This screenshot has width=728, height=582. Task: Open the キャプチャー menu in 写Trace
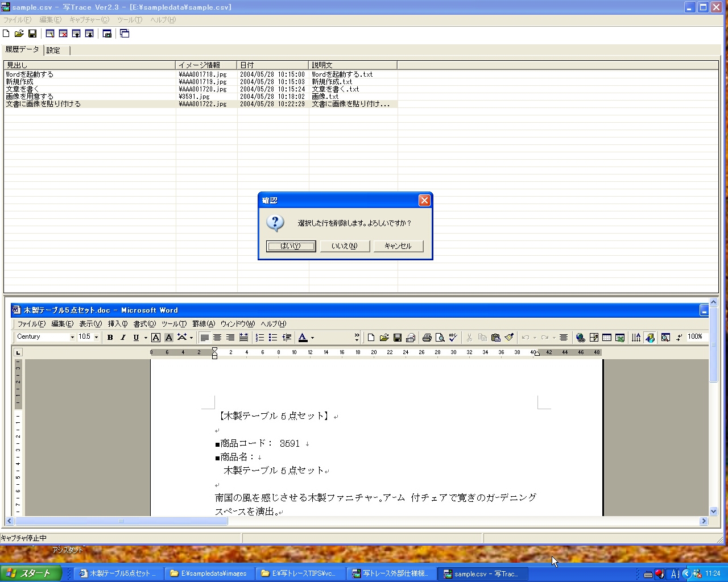click(x=89, y=20)
